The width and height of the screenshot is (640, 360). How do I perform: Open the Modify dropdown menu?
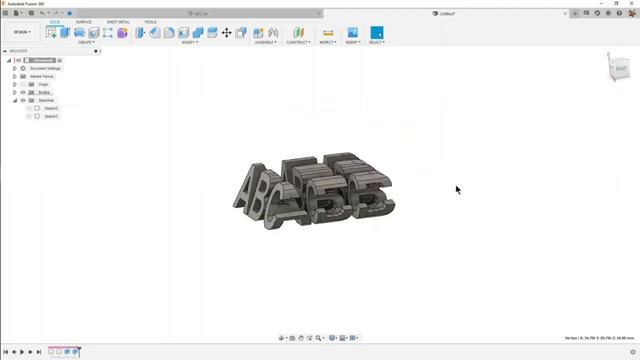(190, 42)
